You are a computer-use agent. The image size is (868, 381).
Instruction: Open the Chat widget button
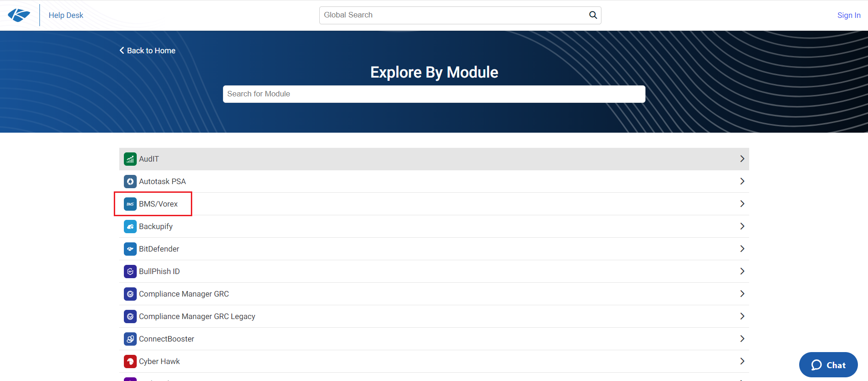point(828,365)
